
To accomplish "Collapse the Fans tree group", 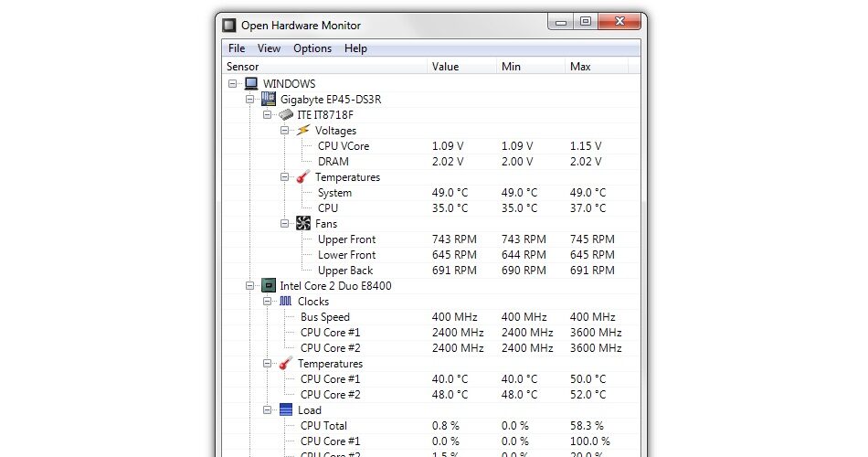I will 285,224.
